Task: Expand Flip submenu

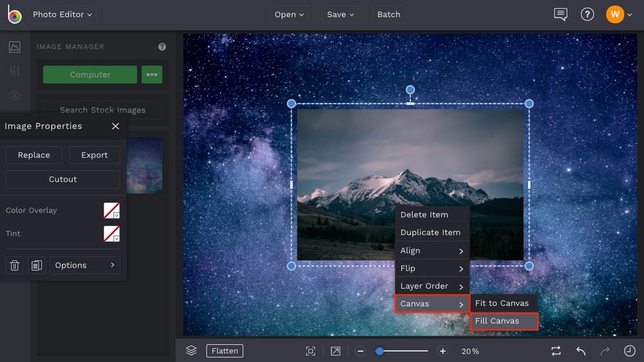Action: pyautogui.click(x=432, y=268)
